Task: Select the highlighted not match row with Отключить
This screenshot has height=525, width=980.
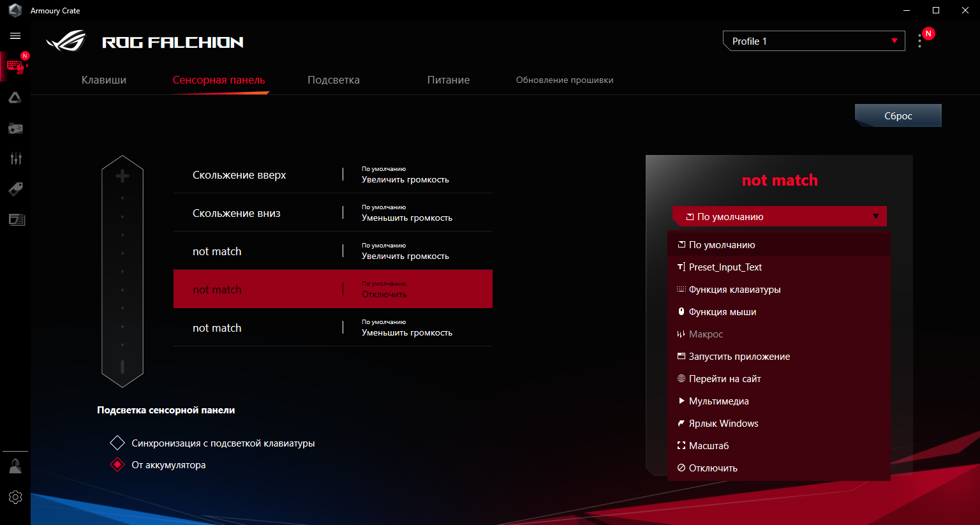Action: tap(333, 289)
